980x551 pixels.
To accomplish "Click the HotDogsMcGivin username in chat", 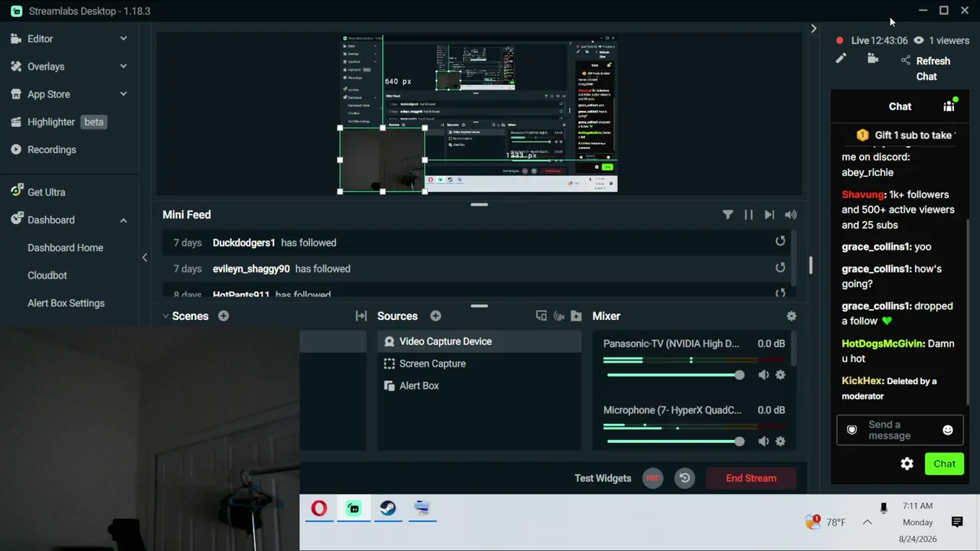I will 883,344.
